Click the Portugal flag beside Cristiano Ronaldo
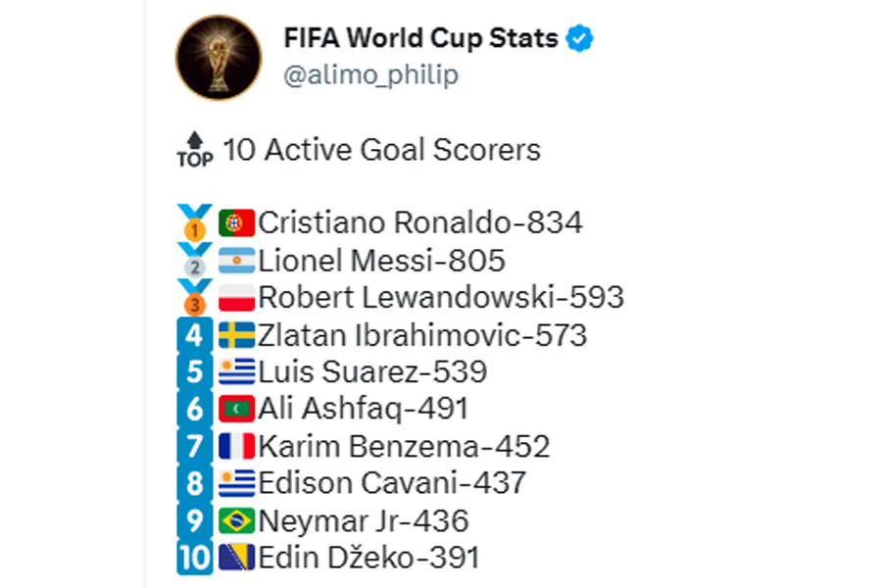The width and height of the screenshot is (882, 588). tap(237, 222)
